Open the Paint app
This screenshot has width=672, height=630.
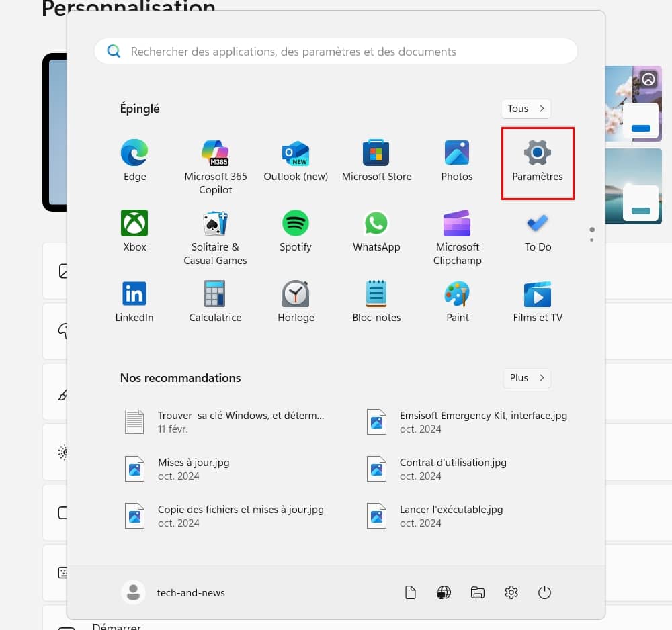tap(457, 302)
